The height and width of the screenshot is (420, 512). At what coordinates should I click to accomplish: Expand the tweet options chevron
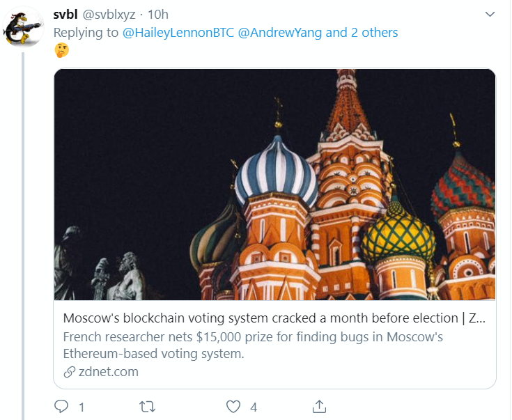point(490,15)
